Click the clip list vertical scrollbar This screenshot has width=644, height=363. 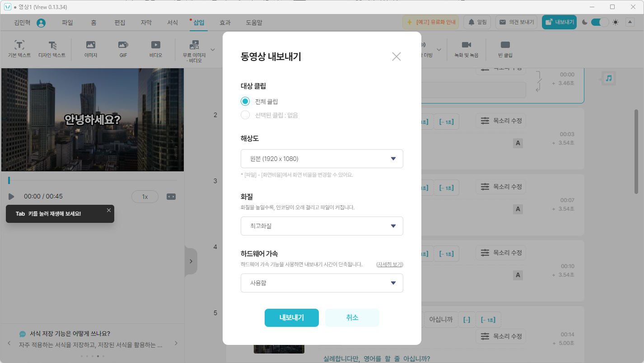pos(636,151)
